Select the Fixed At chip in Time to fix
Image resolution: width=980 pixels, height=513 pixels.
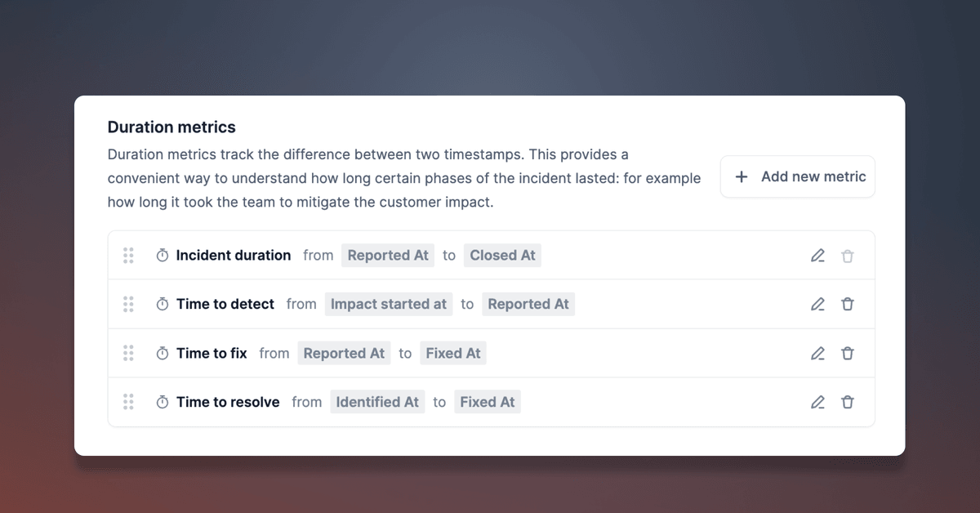tap(453, 353)
